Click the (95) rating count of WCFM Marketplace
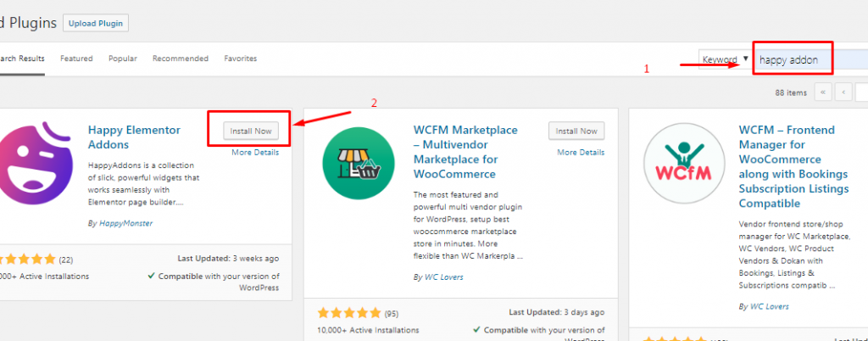 tap(391, 313)
